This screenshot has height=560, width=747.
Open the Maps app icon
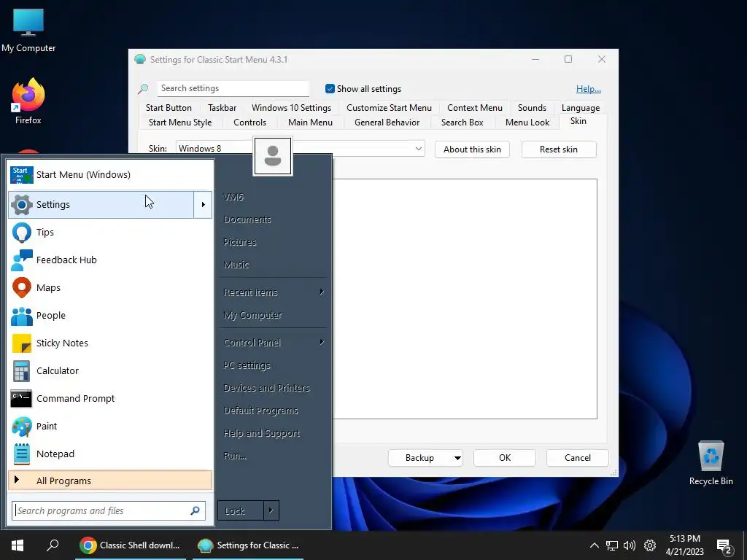click(x=21, y=287)
